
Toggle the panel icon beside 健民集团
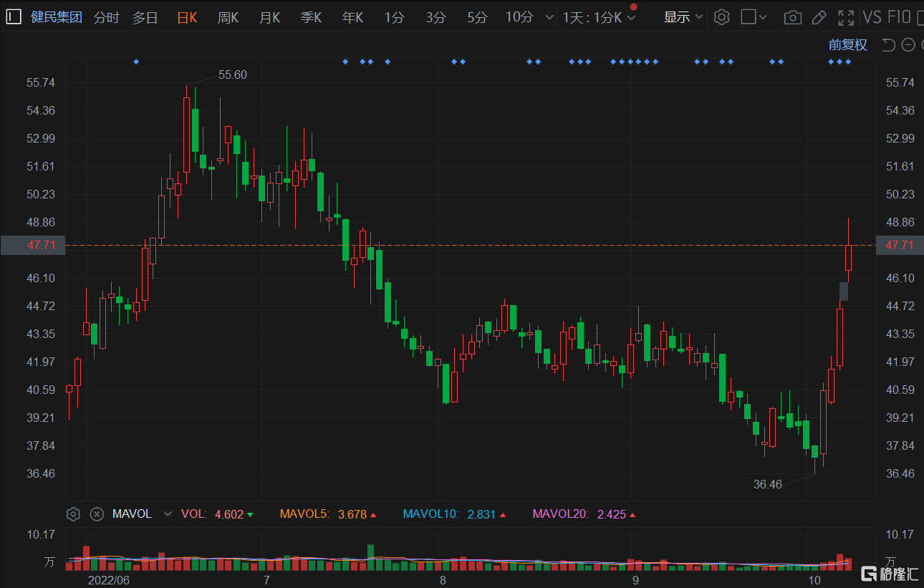[x=14, y=17]
